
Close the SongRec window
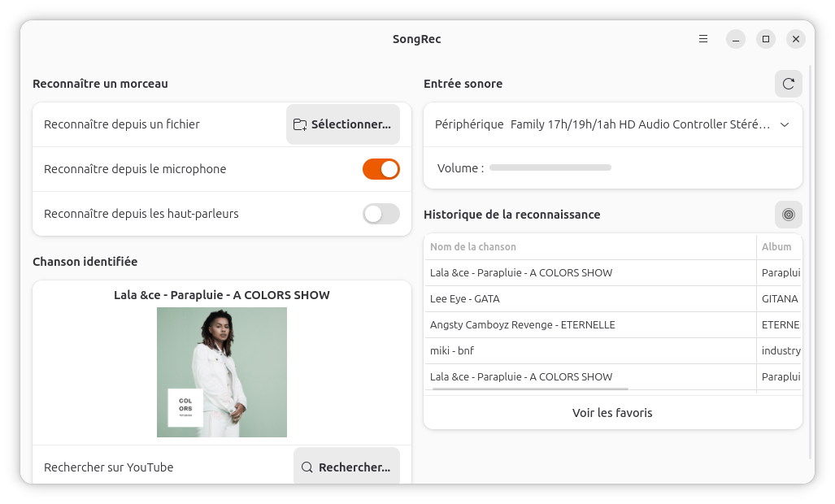pos(796,39)
